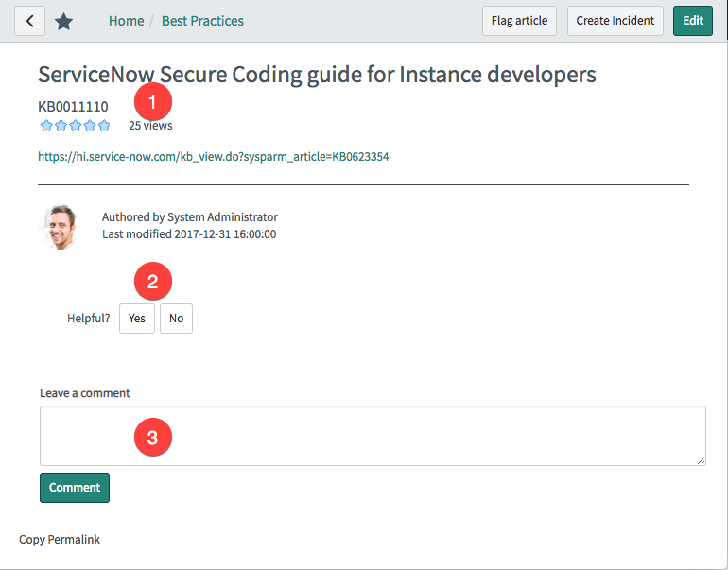Click the back arrow button
The width and height of the screenshot is (728, 570).
coord(29,21)
